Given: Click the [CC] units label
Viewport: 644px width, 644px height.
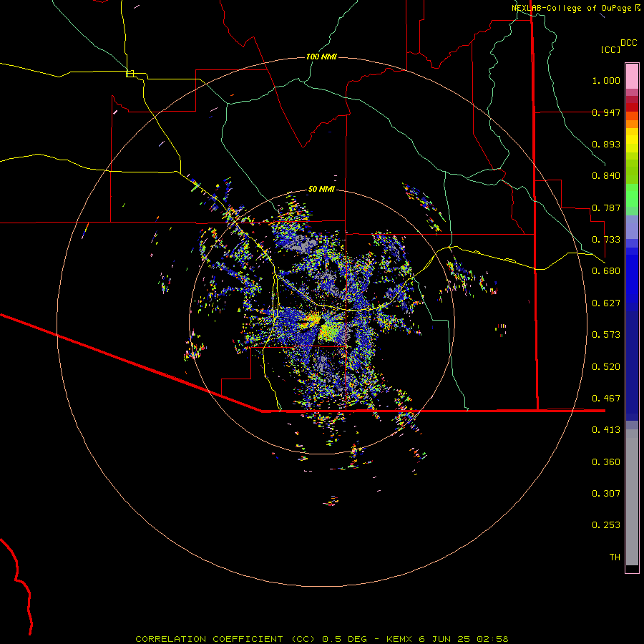Looking at the screenshot, I should click(x=611, y=49).
